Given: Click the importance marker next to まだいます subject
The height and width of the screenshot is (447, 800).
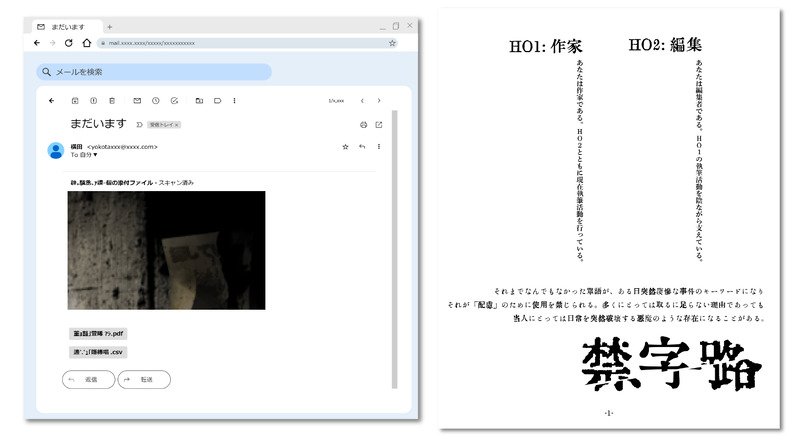Looking at the screenshot, I should (139, 125).
